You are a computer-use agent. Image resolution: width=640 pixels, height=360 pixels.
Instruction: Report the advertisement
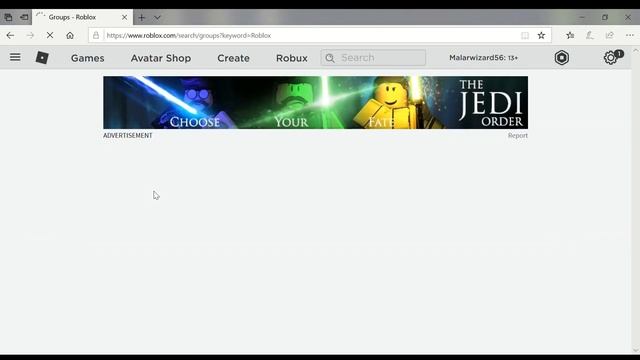click(x=518, y=136)
